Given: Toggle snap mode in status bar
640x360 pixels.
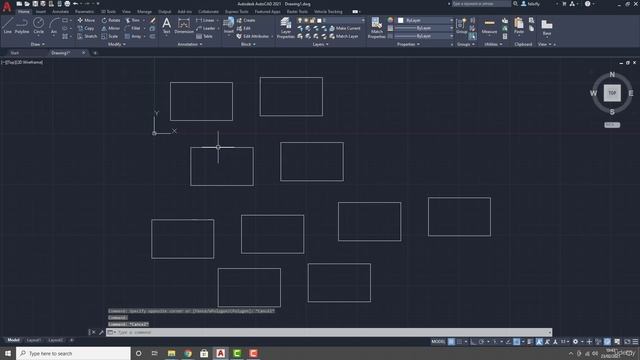Looking at the screenshot, I should tap(460, 342).
